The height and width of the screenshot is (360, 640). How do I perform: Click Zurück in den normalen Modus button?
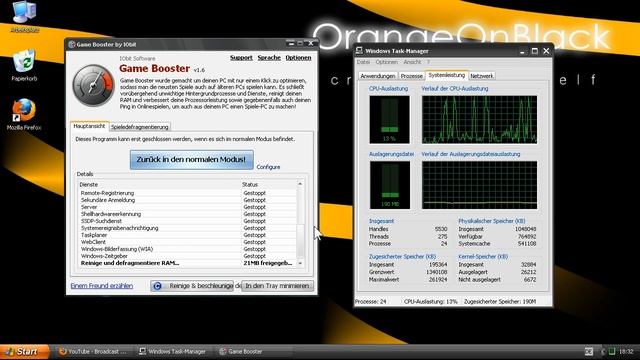(191, 160)
